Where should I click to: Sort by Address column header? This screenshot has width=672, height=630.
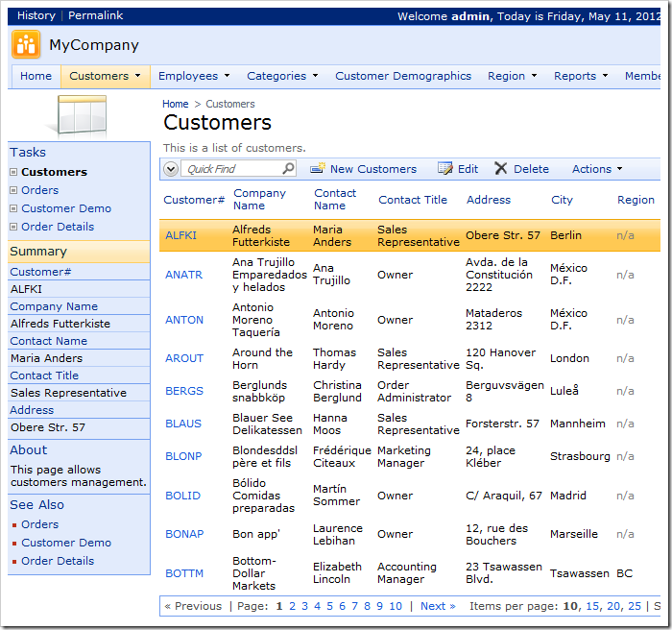pyautogui.click(x=489, y=200)
